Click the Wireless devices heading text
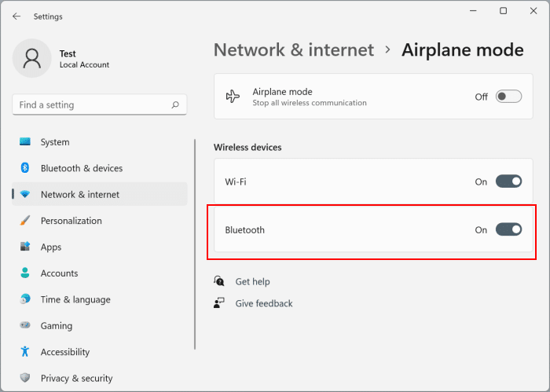550x392 pixels. (247, 147)
